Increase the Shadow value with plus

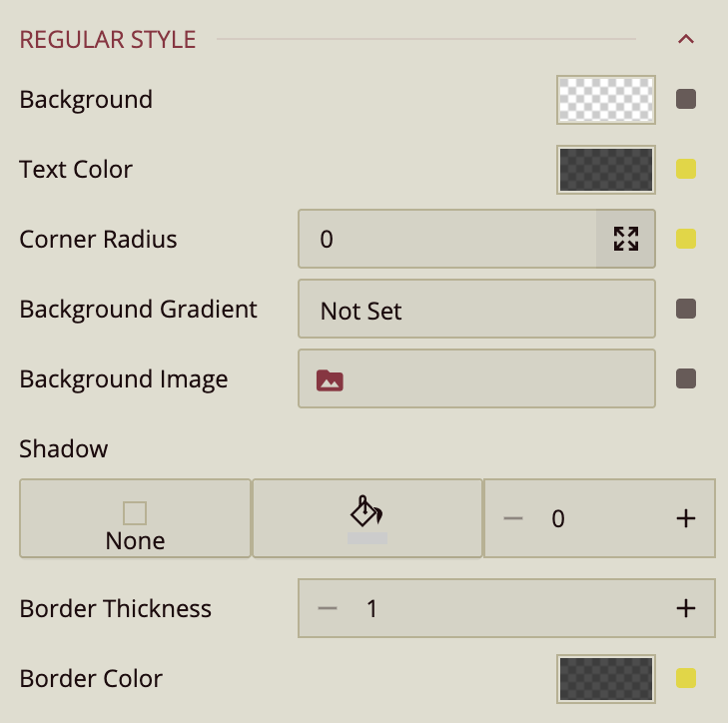pyautogui.click(x=686, y=518)
